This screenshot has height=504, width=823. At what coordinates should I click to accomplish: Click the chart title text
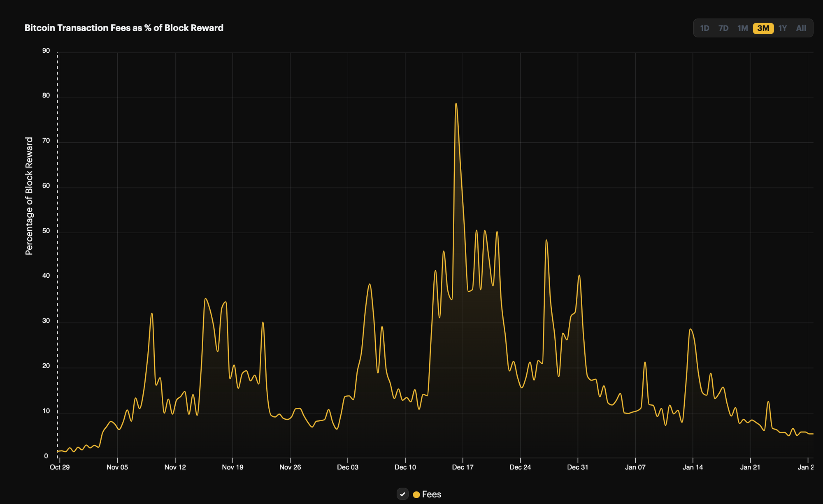coord(123,28)
